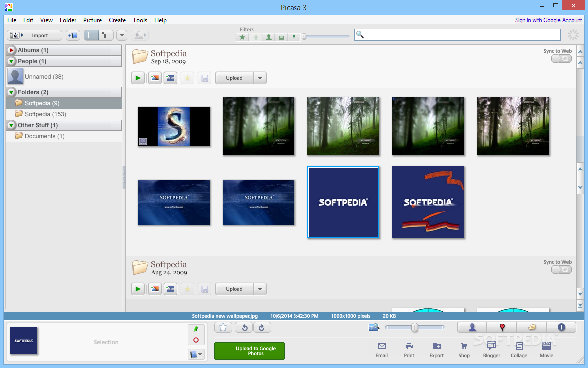
Task: Filter to show only starred photos
Action: click(x=242, y=37)
